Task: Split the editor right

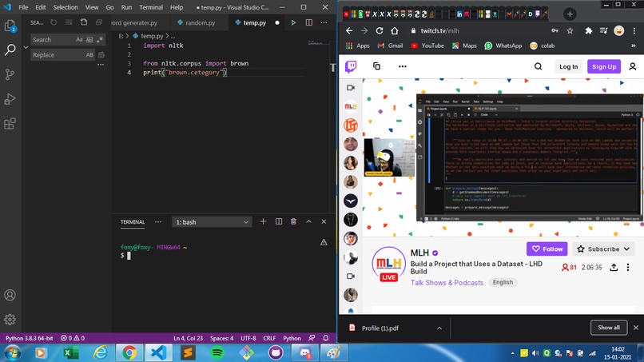Action: [x=309, y=22]
